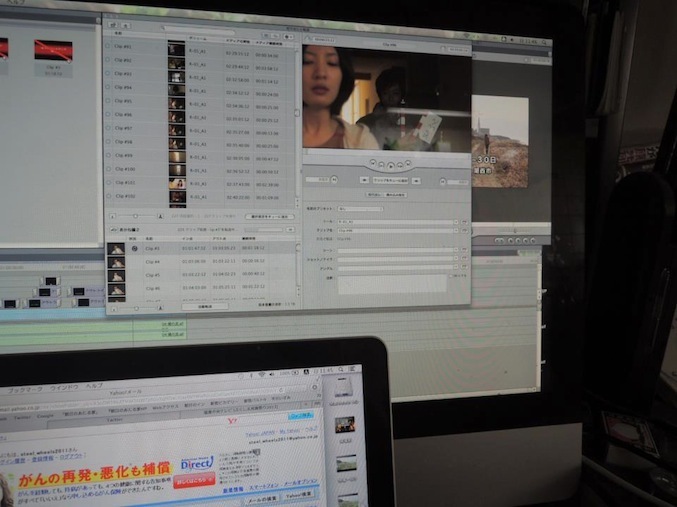Select the Clip #102 row radio button

coord(108,197)
